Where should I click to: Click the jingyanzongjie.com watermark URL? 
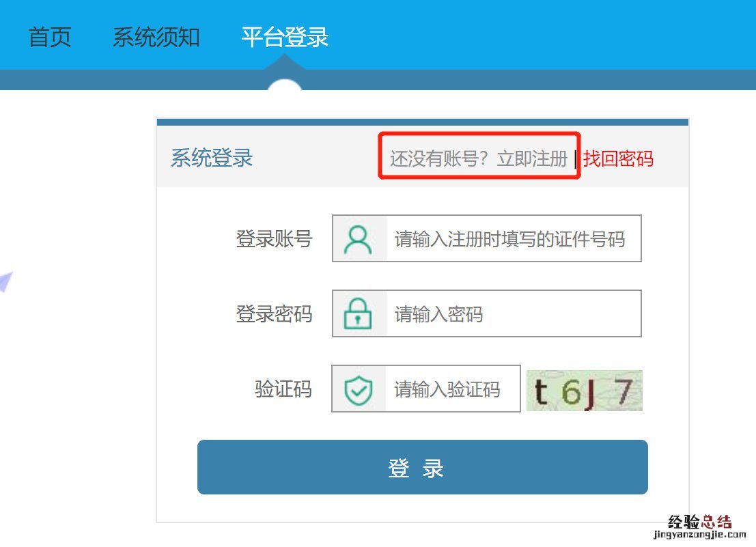tap(699, 535)
